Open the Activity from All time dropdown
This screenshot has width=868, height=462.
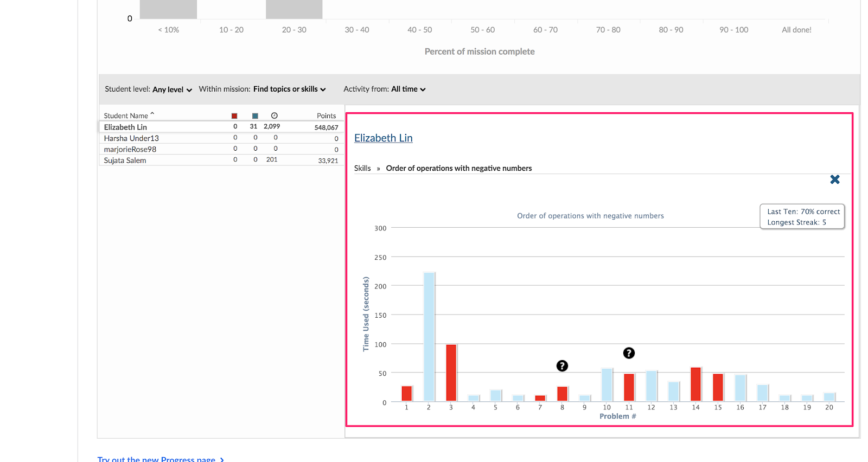pos(408,89)
